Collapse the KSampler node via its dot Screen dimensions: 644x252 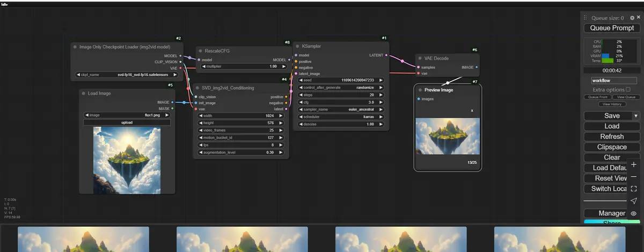(x=298, y=46)
